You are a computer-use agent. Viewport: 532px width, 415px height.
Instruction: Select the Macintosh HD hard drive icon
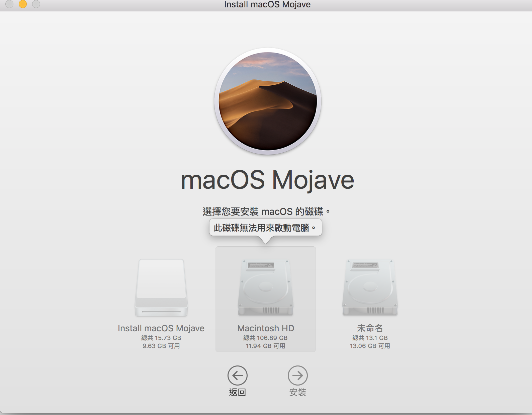click(266, 288)
